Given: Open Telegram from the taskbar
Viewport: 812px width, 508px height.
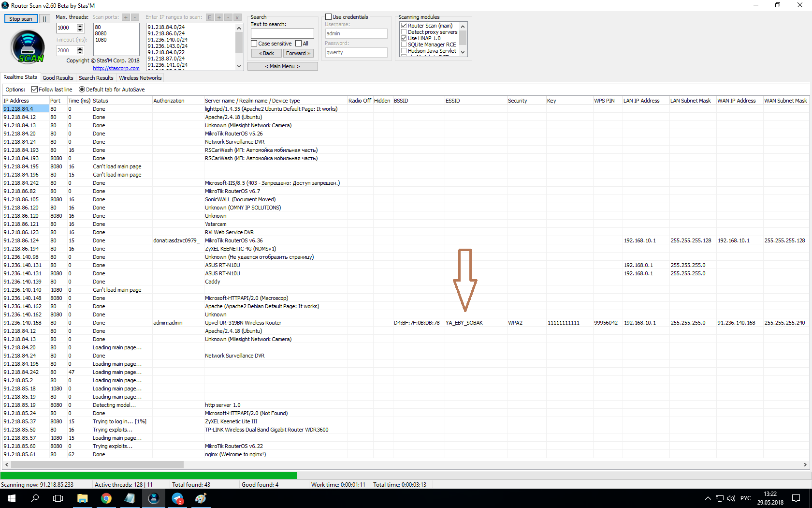Looking at the screenshot, I should [177, 498].
